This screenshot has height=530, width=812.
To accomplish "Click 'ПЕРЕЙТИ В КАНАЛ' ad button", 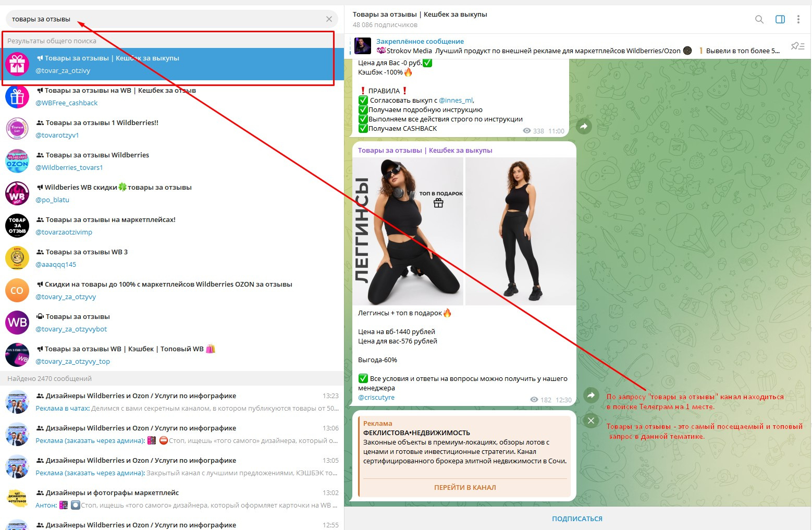I will tap(465, 488).
